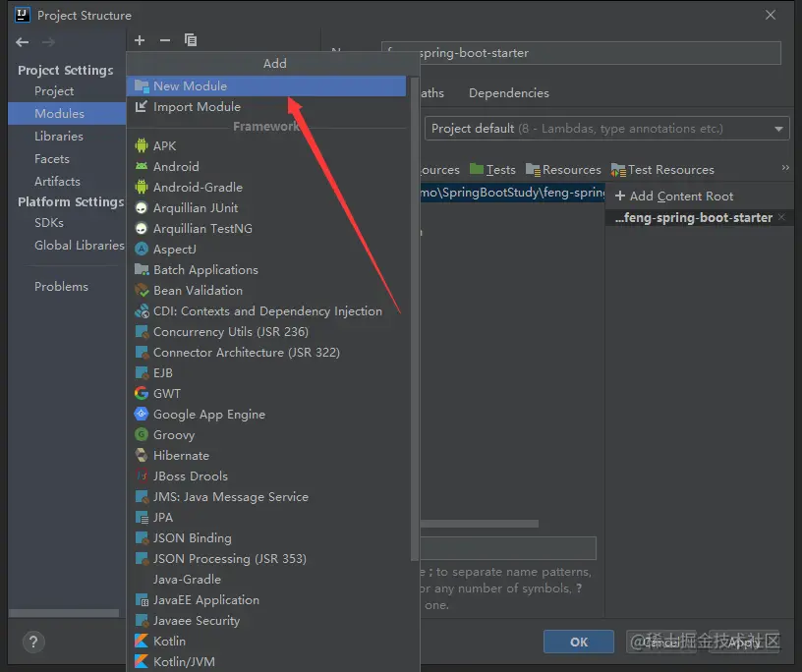Viewport: 802px width, 672px height.
Task: Select Connector Architecture (JSR 322) entry
Action: coord(266,353)
